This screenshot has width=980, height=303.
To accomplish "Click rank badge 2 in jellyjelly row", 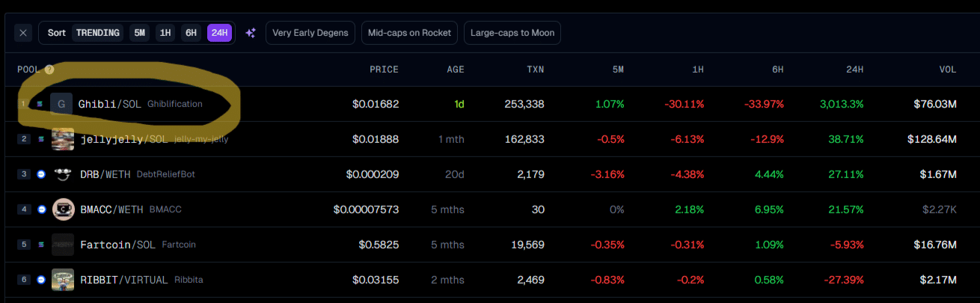I will tap(24, 139).
